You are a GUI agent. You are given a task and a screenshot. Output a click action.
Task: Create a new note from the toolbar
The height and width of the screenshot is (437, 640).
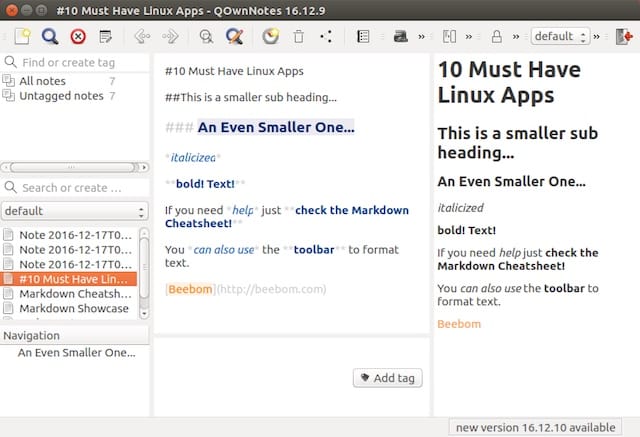coord(22,37)
